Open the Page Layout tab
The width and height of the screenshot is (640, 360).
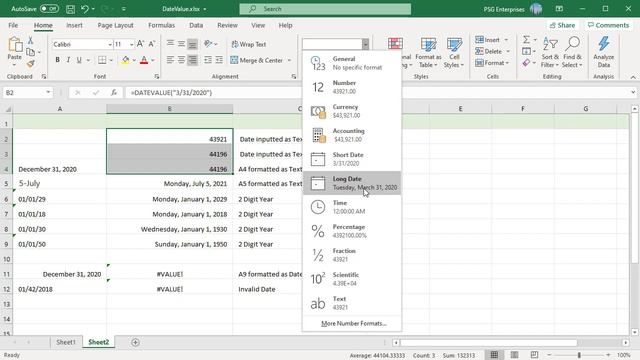tap(116, 25)
